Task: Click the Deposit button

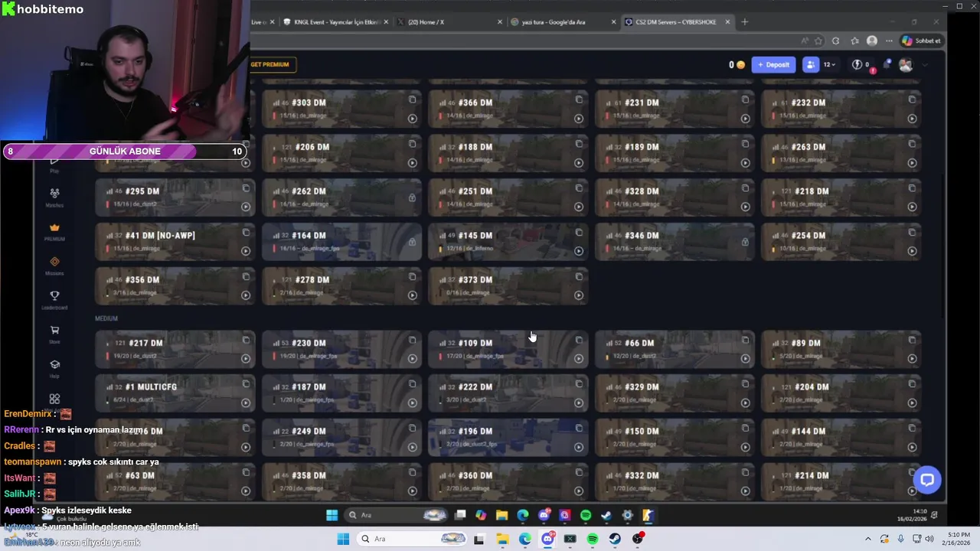Action: point(773,65)
